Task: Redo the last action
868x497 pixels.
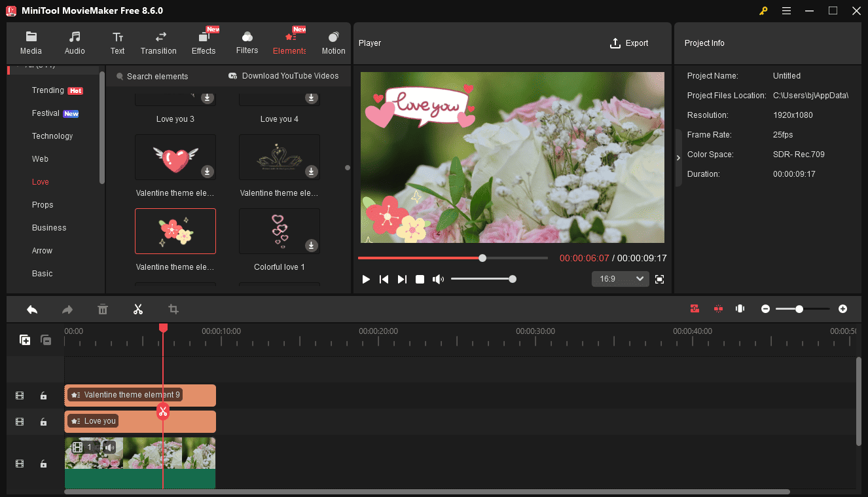Action: [67, 309]
